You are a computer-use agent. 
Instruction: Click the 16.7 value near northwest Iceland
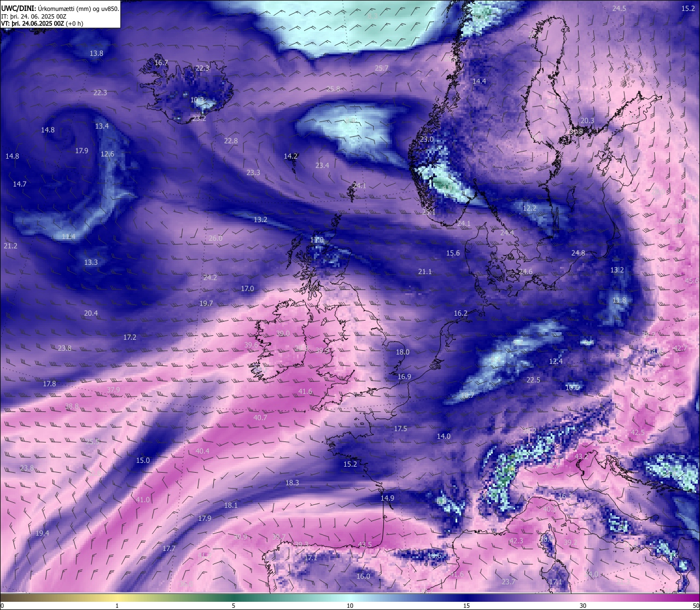[161, 63]
